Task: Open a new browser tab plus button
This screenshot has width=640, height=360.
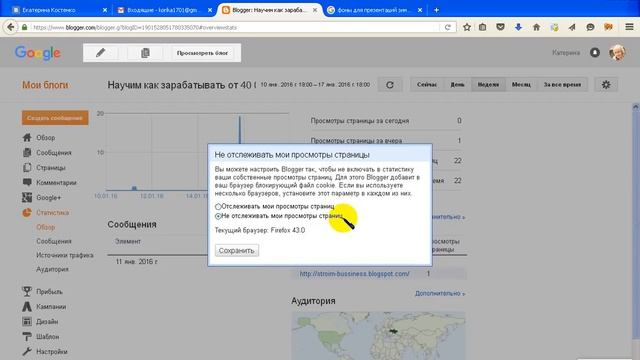Action: tap(436, 10)
